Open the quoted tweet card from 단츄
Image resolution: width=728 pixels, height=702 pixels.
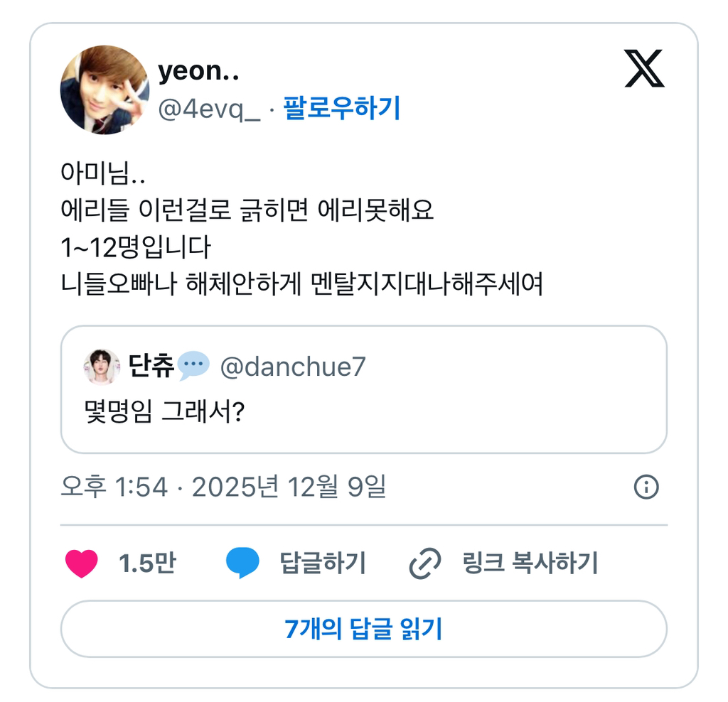click(363, 389)
